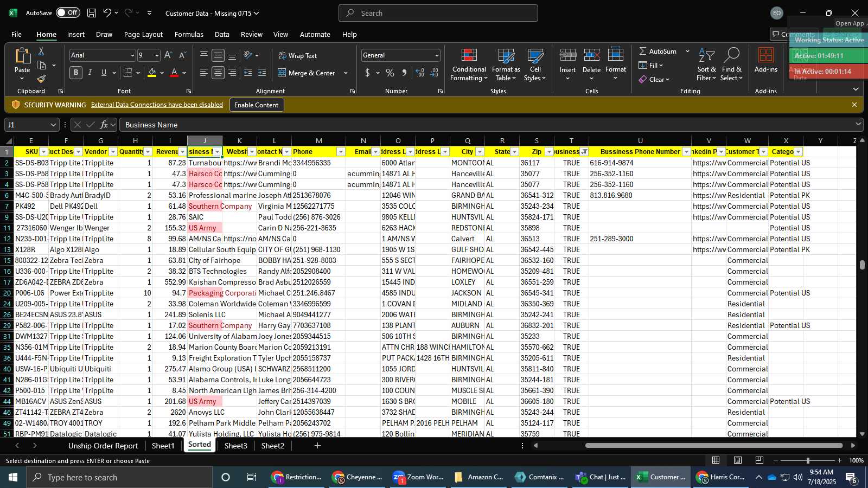Viewport: 868px width, 488px height.
Task: Add a new sheet with plus button
Action: pyautogui.click(x=317, y=446)
